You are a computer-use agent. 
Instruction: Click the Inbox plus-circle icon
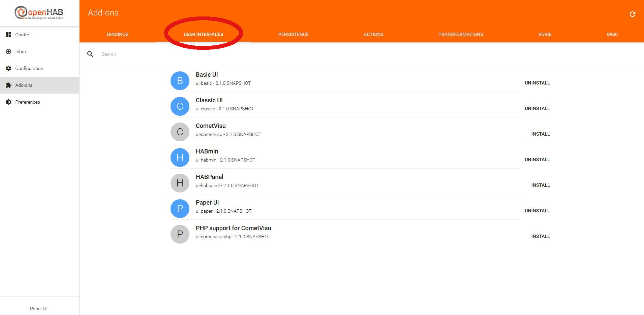click(8, 51)
